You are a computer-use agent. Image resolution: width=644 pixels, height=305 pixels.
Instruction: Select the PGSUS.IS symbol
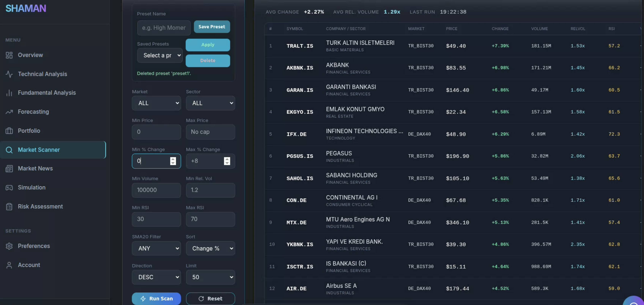click(x=300, y=156)
